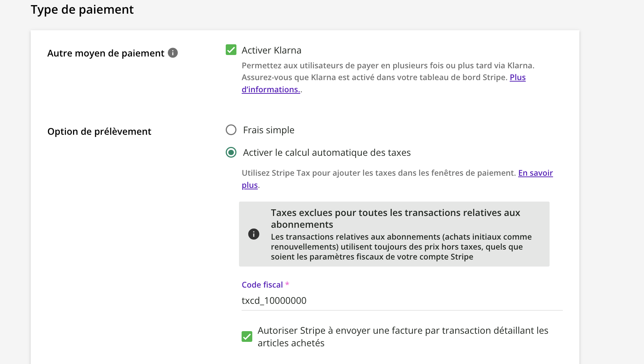Click the Type de paiement heading

(x=82, y=10)
